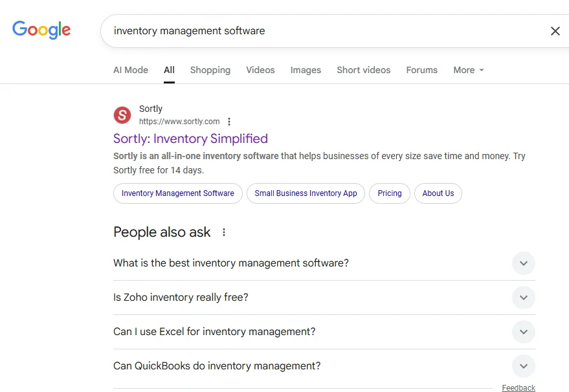Select the All results tab
This screenshot has height=392, width=569.
pos(169,70)
